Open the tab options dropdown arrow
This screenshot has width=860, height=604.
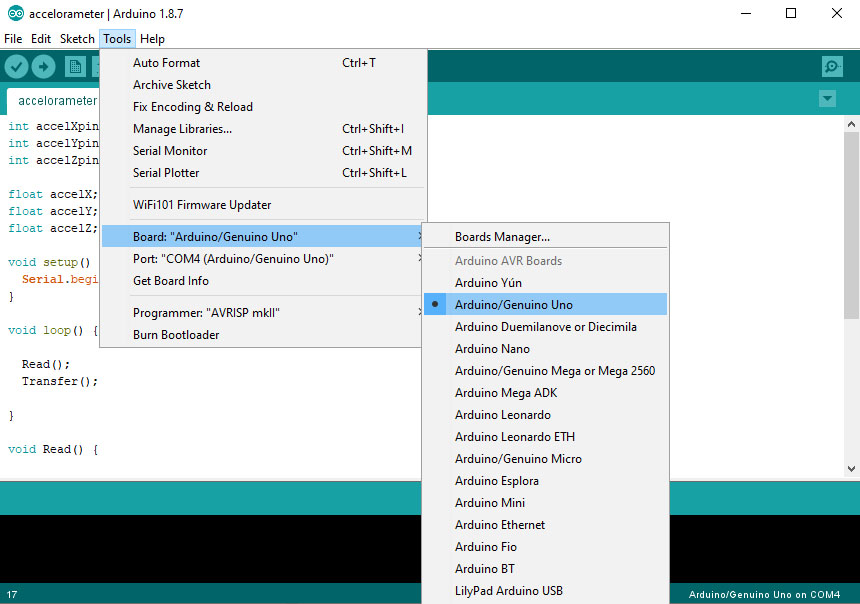point(827,98)
